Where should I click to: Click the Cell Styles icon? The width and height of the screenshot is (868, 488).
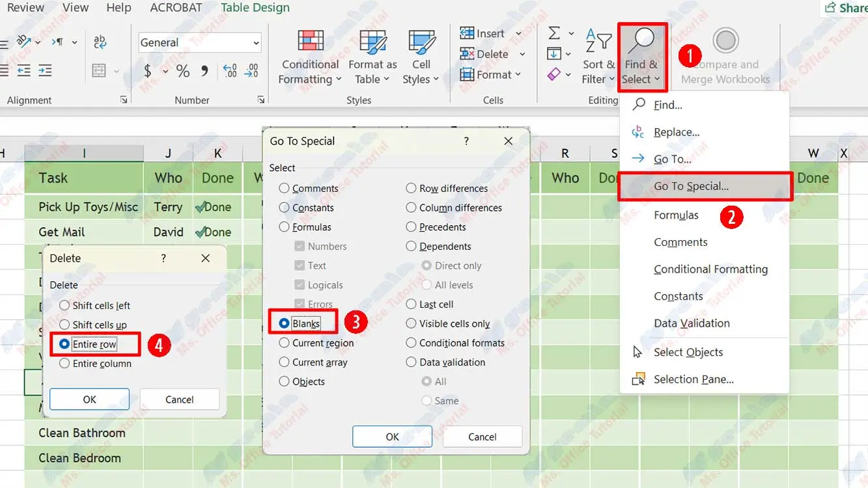coord(421,42)
